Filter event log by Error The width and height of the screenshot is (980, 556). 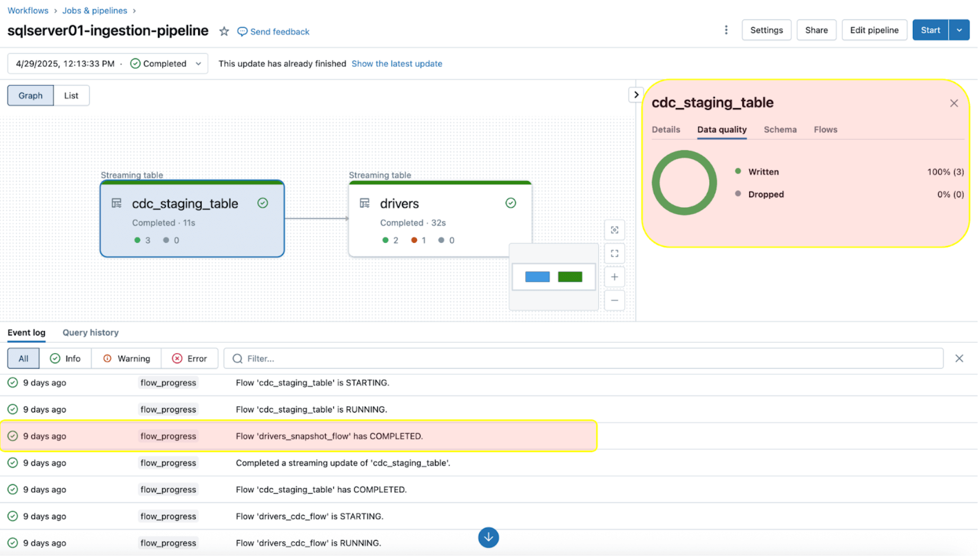(x=190, y=358)
